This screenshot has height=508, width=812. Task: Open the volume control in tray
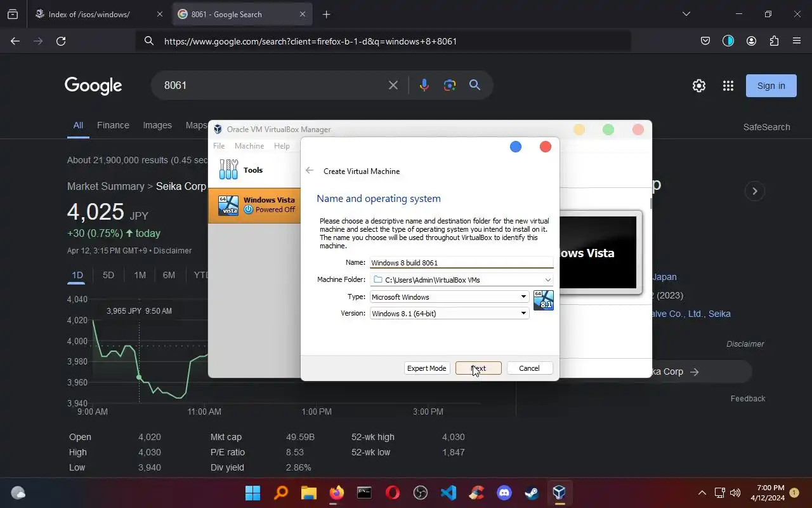tap(735, 493)
